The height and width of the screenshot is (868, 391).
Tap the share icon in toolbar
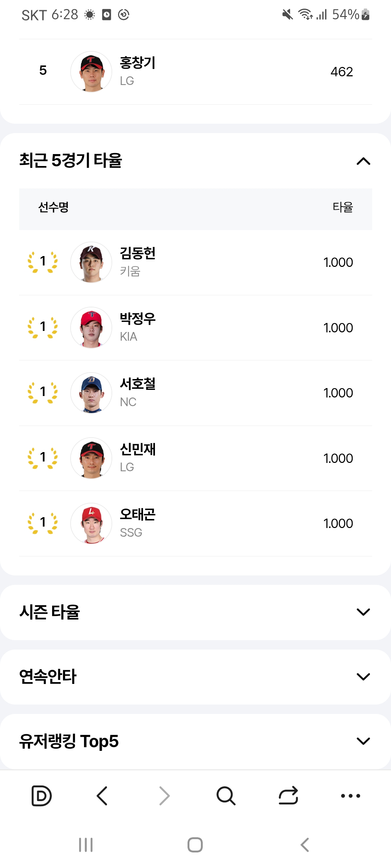point(288,796)
